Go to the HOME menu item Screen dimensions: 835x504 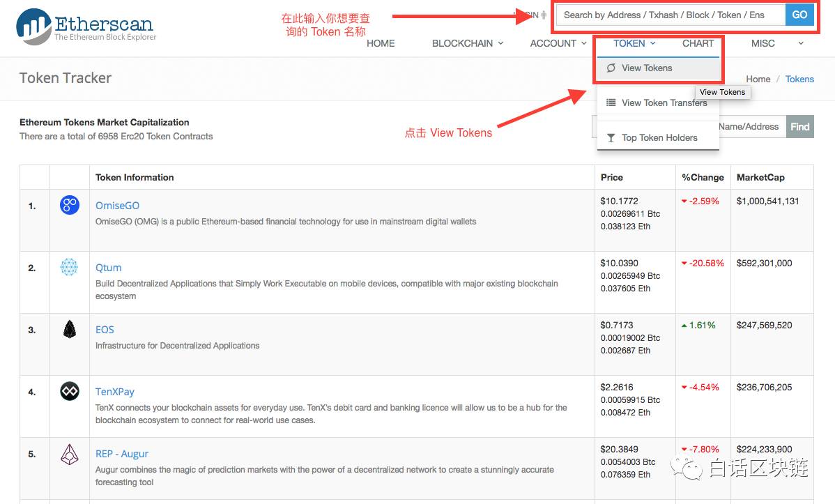pos(381,44)
